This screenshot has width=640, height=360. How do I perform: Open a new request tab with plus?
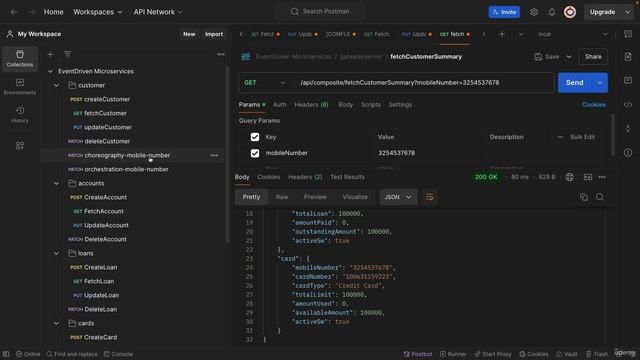(502, 34)
